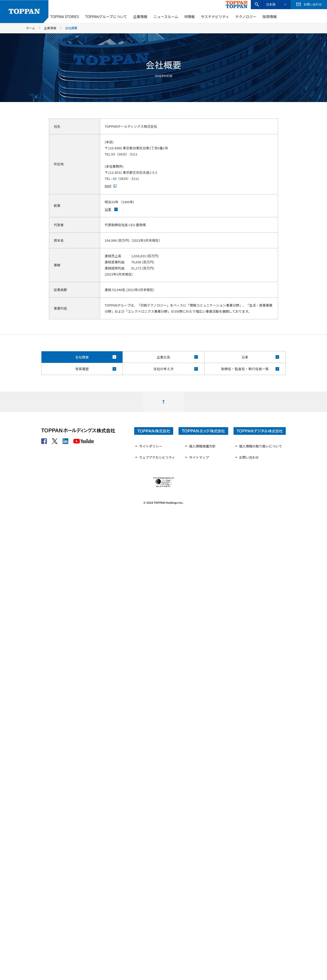Click arrow icon next to 沿革 in table
The height and width of the screenshot is (980, 327).
click(116, 209)
